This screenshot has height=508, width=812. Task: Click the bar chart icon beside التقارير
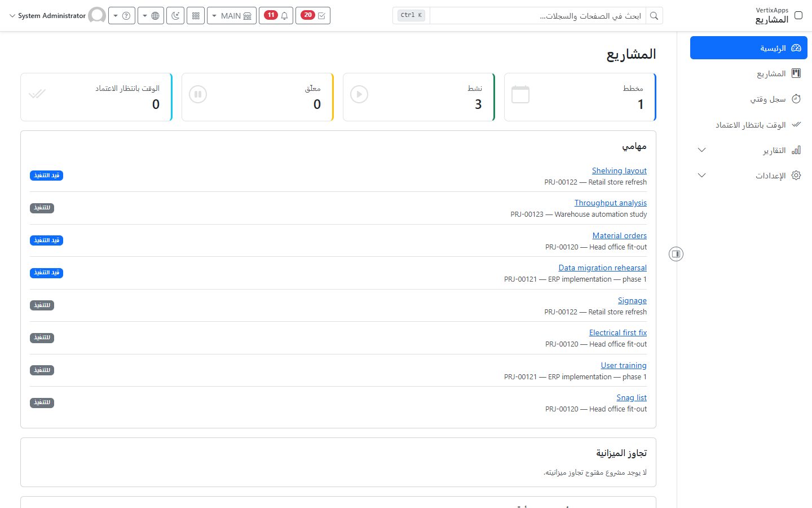[796, 150]
